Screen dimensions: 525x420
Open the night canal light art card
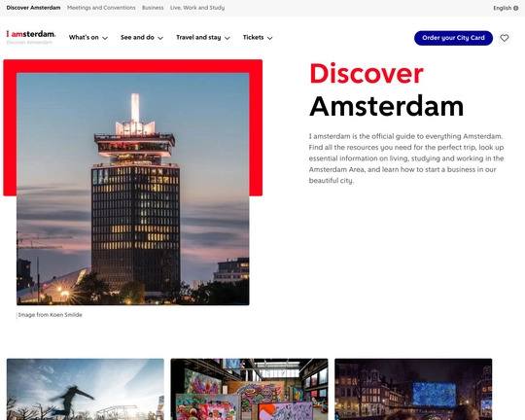pyautogui.click(x=413, y=389)
